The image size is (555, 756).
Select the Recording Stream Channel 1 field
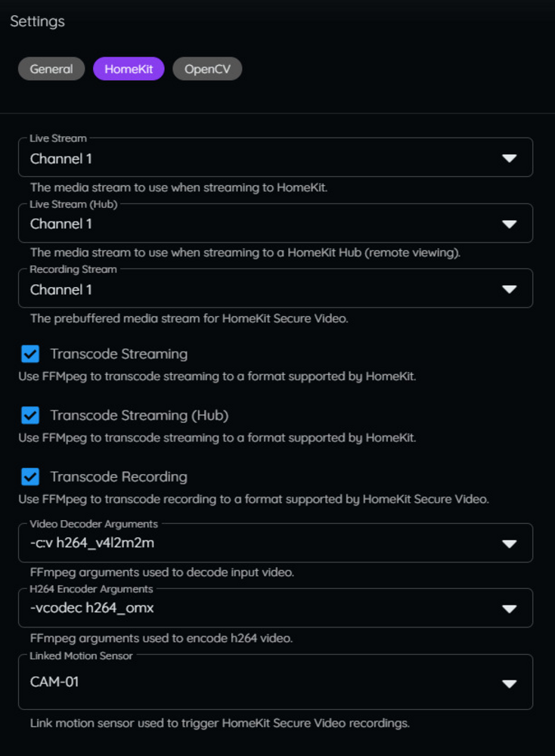click(x=275, y=288)
